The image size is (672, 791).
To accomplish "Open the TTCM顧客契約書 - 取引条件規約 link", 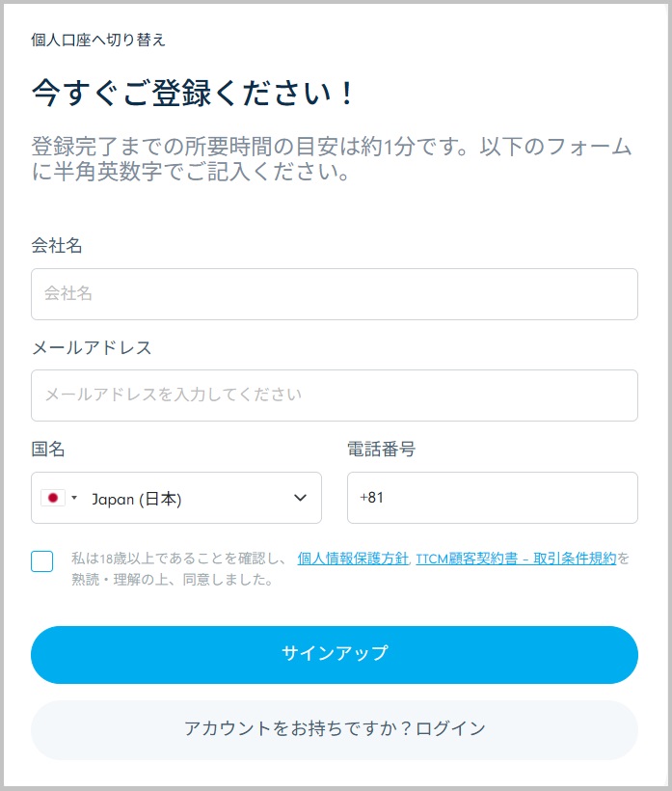I will [x=516, y=558].
